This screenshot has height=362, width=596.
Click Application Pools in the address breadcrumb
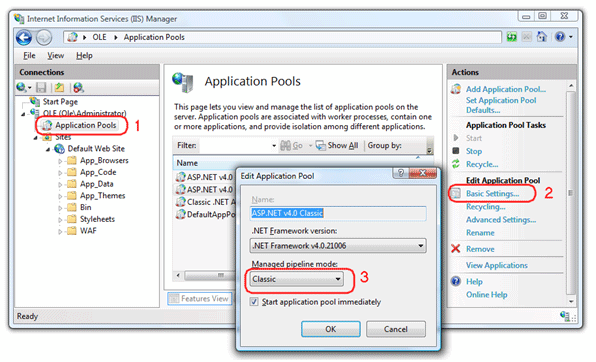coord(154,37)
